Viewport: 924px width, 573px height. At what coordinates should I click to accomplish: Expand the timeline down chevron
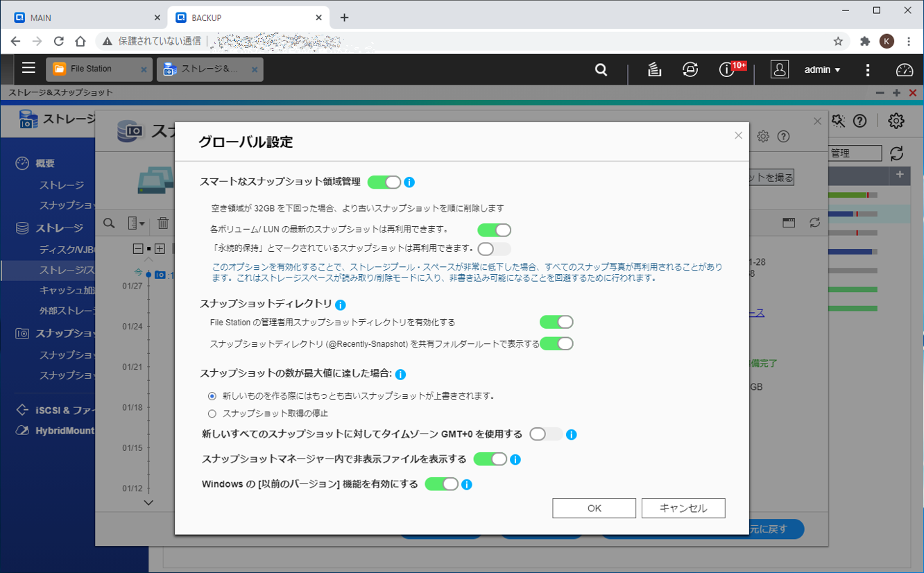pos(148,503)
